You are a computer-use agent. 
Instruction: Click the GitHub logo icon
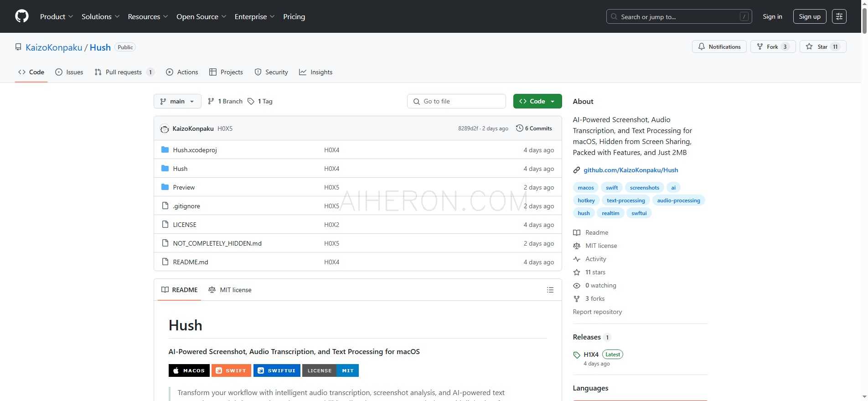(22, 16)
